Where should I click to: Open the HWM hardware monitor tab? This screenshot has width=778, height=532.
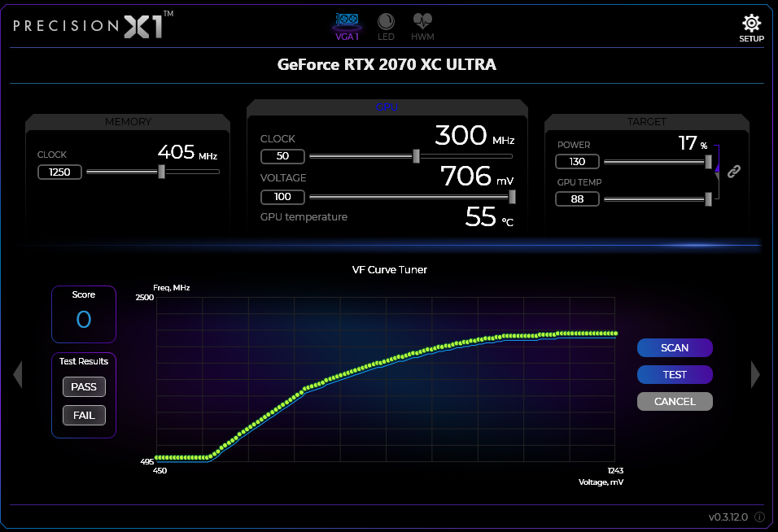pos(422,28)
